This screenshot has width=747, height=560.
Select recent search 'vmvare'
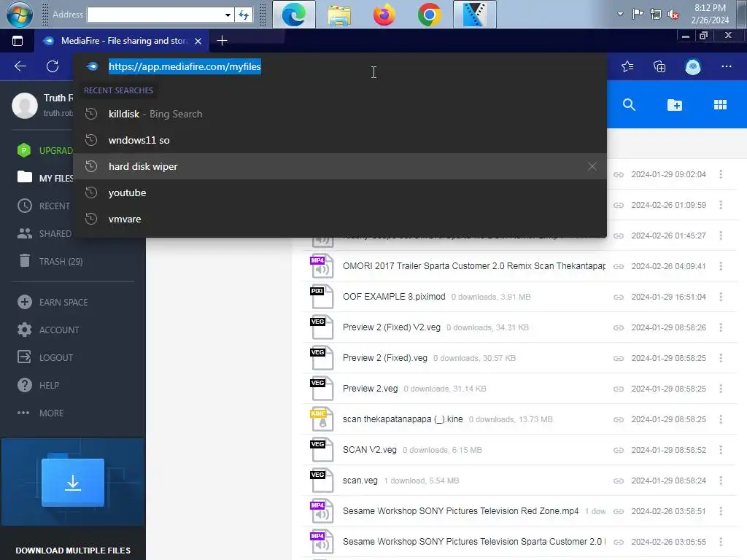(340, 219)
